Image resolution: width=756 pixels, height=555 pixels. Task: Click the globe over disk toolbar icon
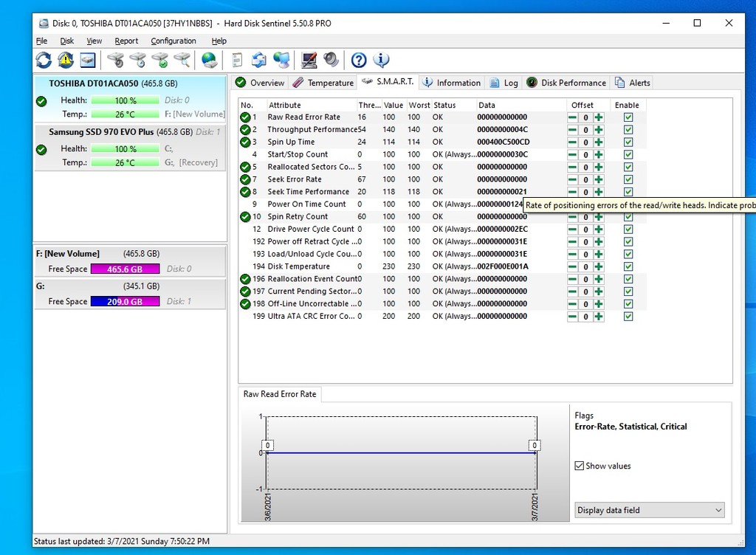[209, 61]
